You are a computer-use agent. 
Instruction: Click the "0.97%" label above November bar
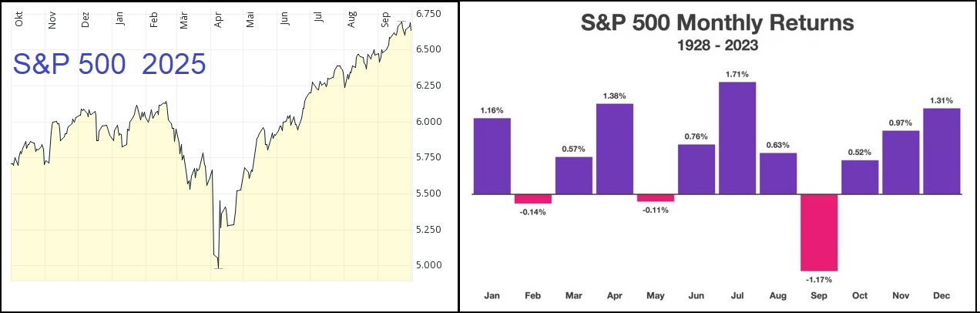[x=901, y=123]
